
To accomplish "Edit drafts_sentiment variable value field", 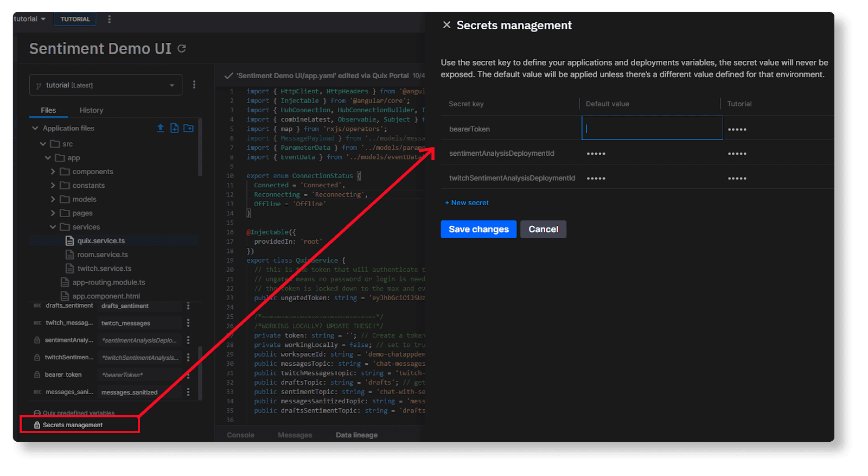I will click(x=140, y=306).
